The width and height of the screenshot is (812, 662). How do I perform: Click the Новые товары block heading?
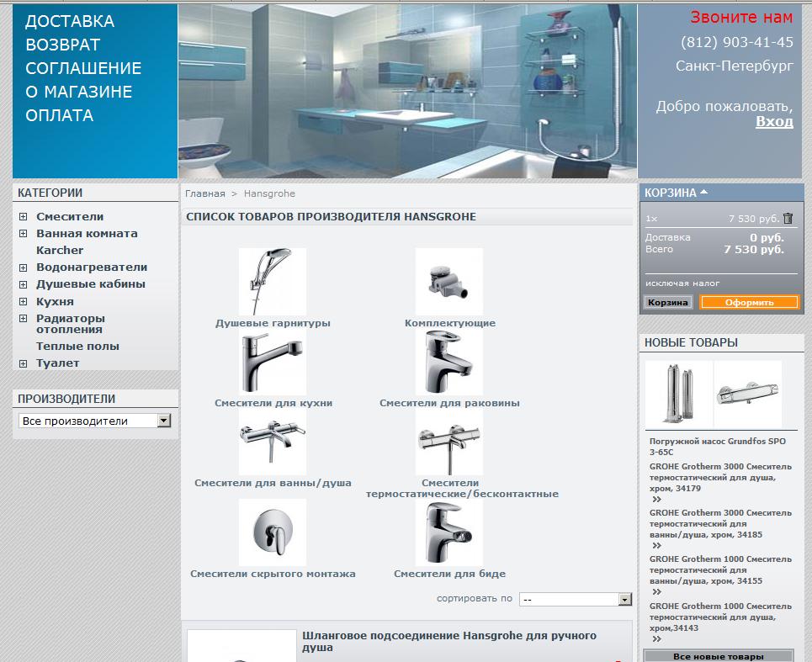coord(691,342)
